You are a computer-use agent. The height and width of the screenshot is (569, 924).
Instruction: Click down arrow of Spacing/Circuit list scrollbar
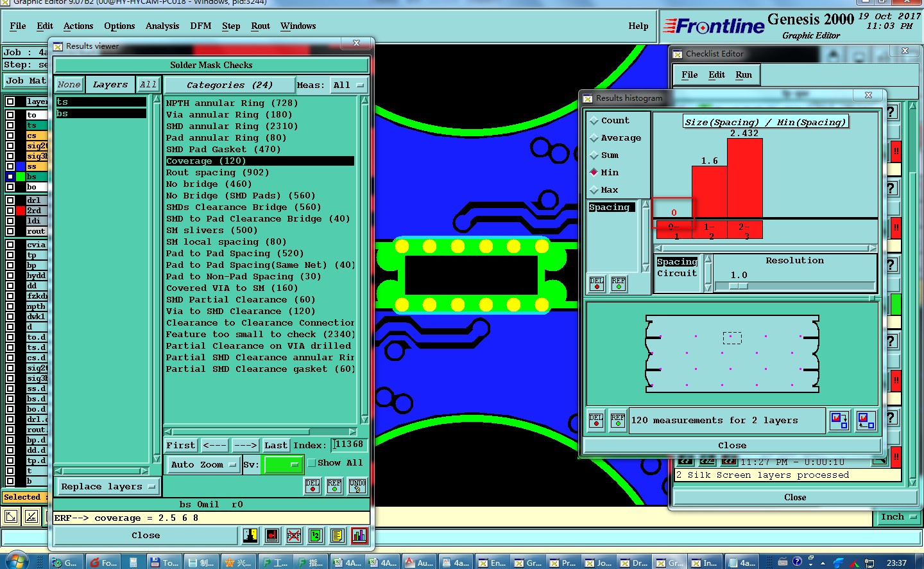tap(708, 288)
